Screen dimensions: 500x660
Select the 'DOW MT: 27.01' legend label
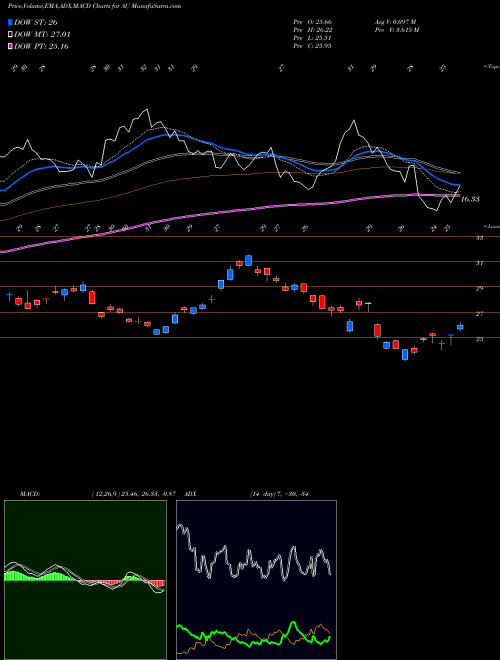[x=43, y=35]
